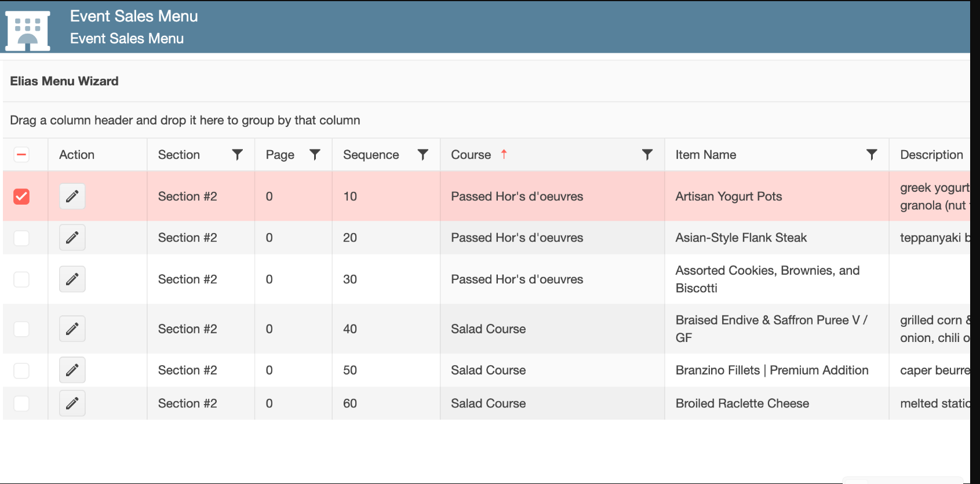980x484 pixels.
Task: Select the Asian-Style Flank Steak row checkbox
Action: [21, 238]
